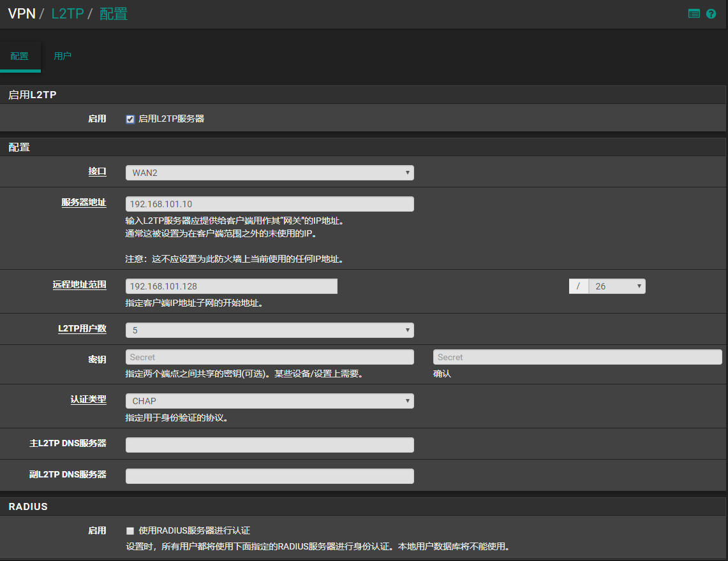Click the Secret confirmation field
Image resolution: width=728 pixels, height=561 pixels.
pyautogui.click(x=577, y=357)
